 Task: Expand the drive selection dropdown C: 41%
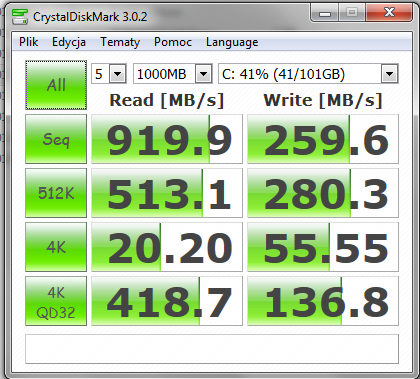389,74
